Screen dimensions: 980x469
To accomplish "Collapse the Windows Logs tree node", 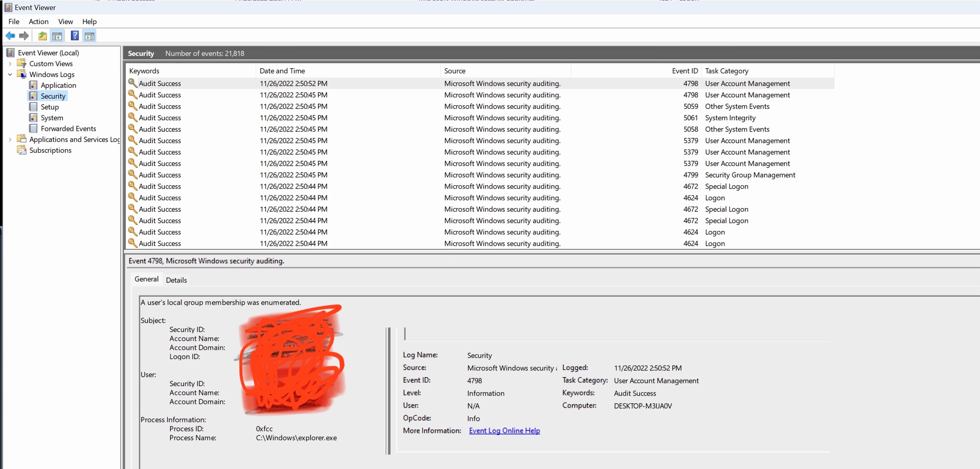I will click(10, 75).
